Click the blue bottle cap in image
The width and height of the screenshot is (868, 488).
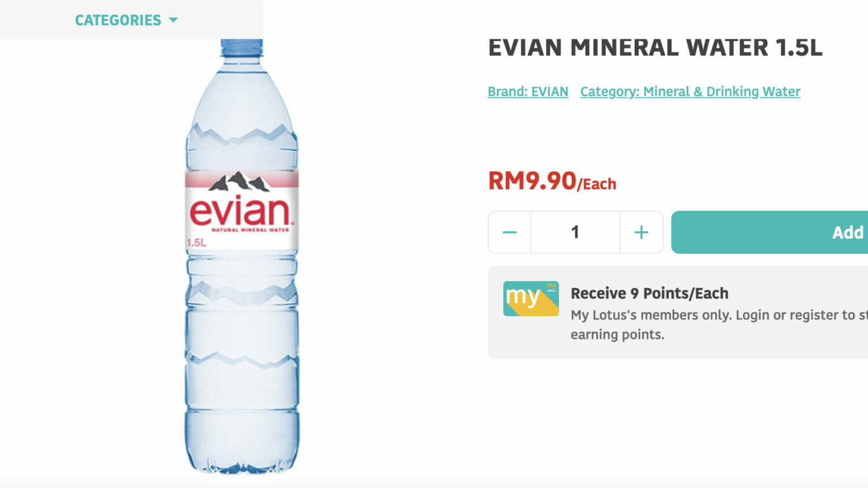tap(242, 48)
